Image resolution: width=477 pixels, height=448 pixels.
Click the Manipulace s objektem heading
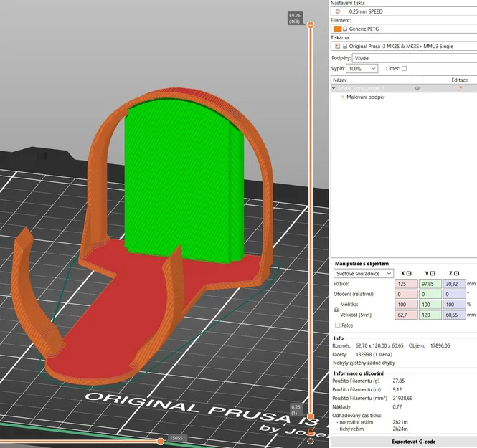tap(362, 264)
